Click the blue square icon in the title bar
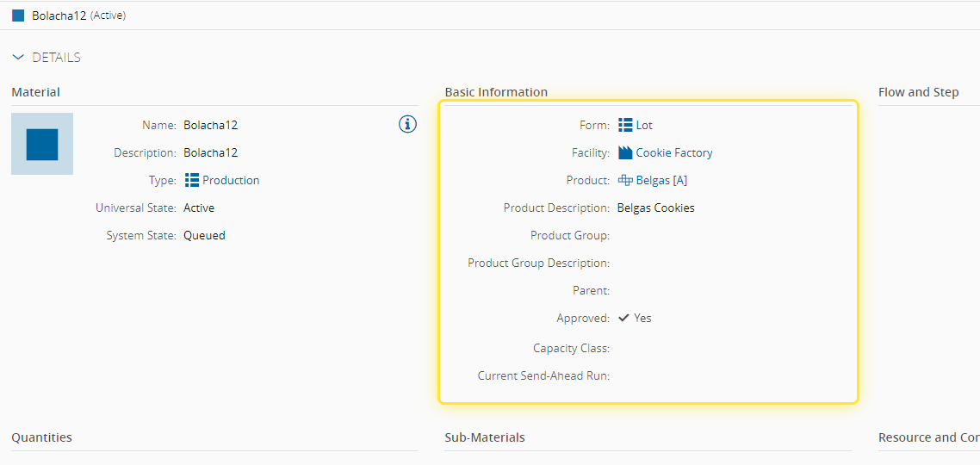The width and height of the screenshot is (980, 465). pyautogui.click(x=18, y=15)
